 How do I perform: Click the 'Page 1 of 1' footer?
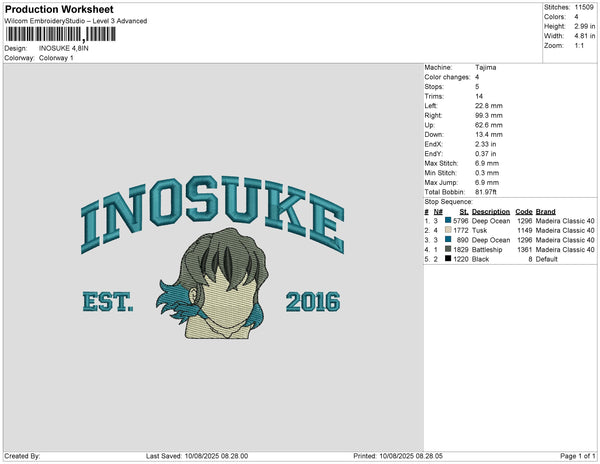click(x=577, y=456)
